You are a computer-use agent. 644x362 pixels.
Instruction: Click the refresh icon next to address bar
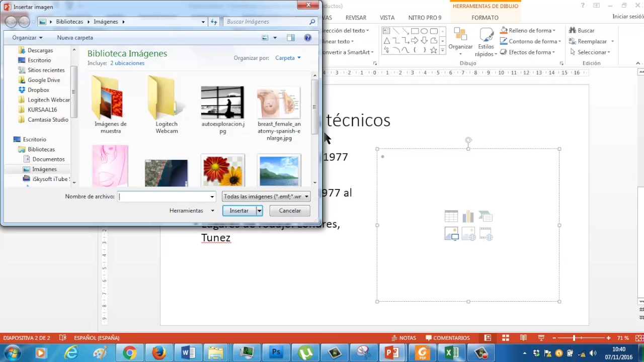[x=214, y=22]
